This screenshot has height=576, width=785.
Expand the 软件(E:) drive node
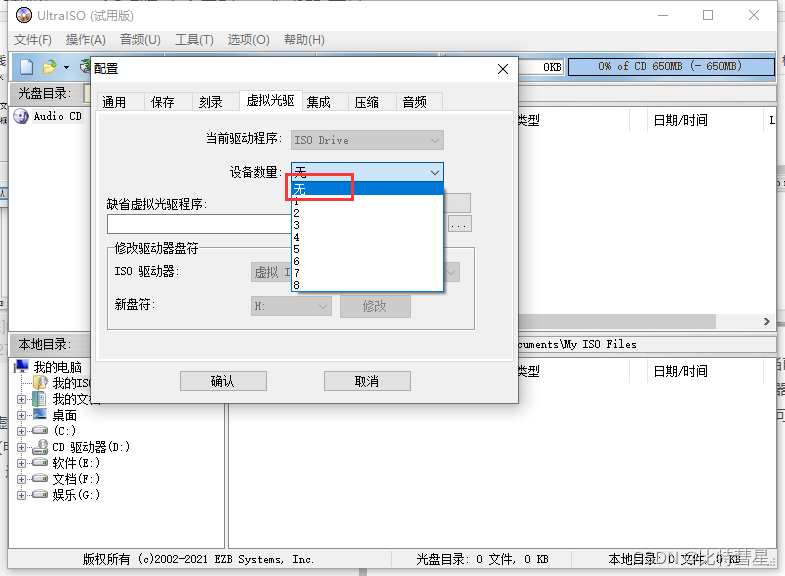[21, 463]
